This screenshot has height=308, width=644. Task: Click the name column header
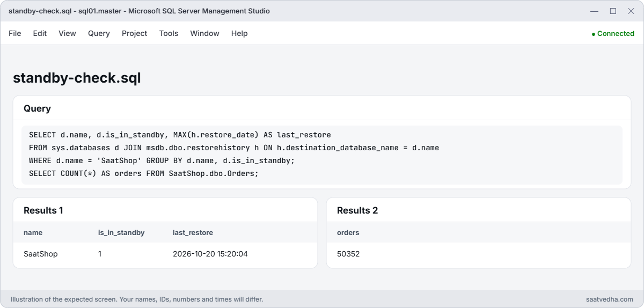(33, 232)
